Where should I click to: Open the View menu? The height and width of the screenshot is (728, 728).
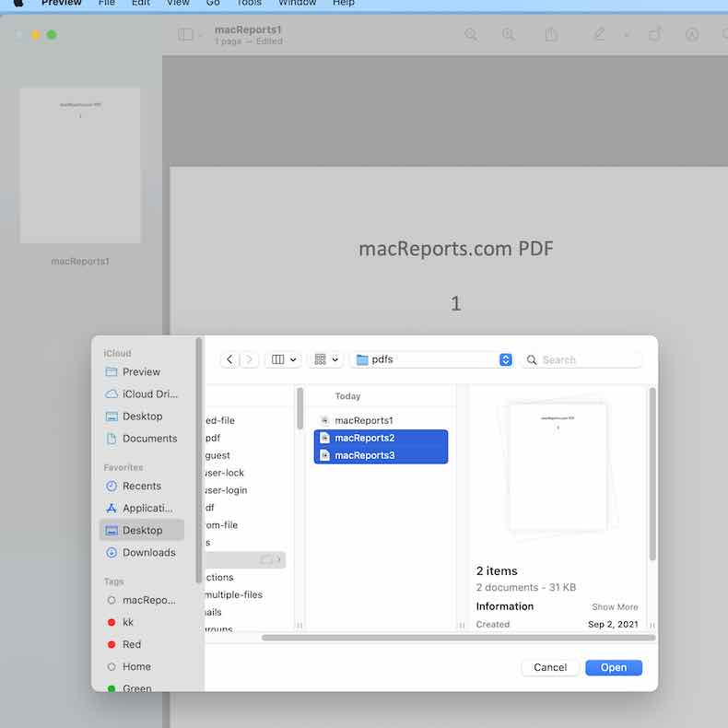pyautogui.click(x=178, y=3)
